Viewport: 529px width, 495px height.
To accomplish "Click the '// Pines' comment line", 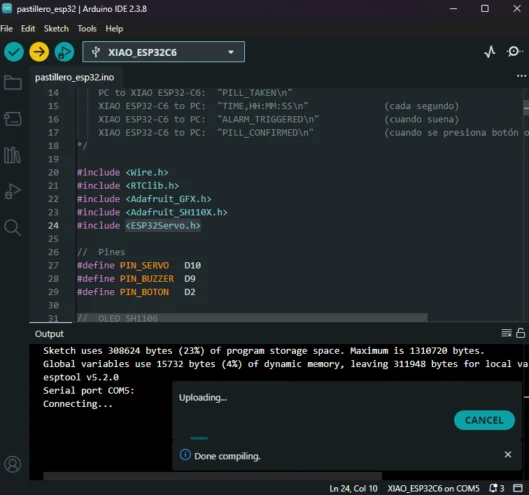I will 101,252.
